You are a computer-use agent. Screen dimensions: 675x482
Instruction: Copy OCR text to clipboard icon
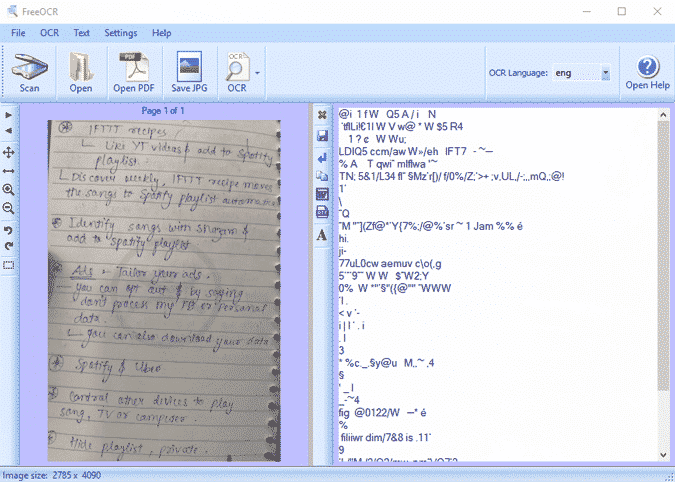(322, 176)
